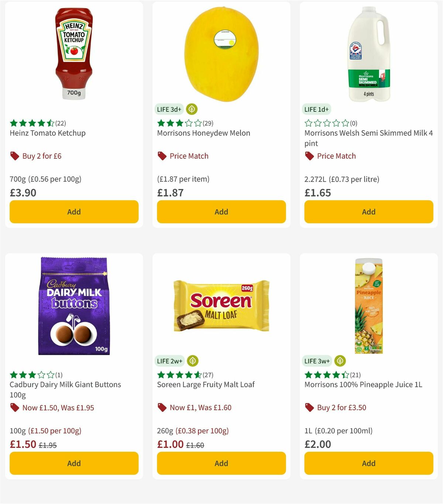Add Soreen Large Fruity Malt Loaf to basket
443x504 pixels.
click(x=221, y=463)
